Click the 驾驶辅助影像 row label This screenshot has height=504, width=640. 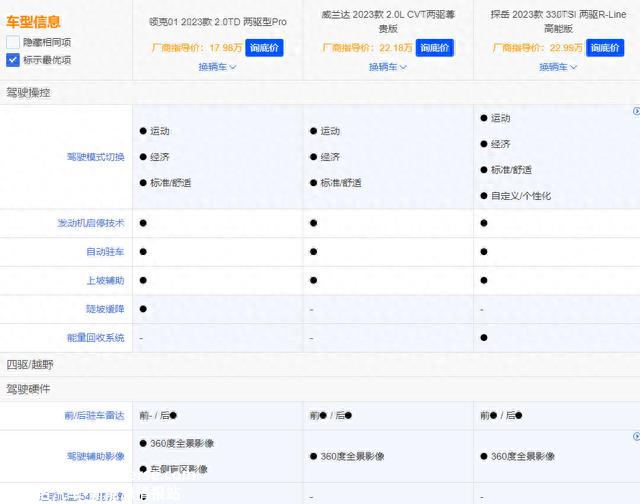[96, 456]
